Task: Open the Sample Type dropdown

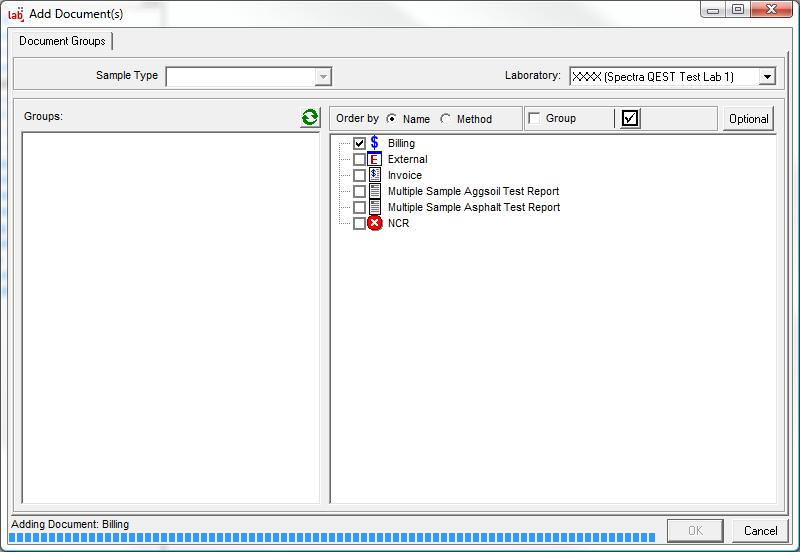Action: 322,77
